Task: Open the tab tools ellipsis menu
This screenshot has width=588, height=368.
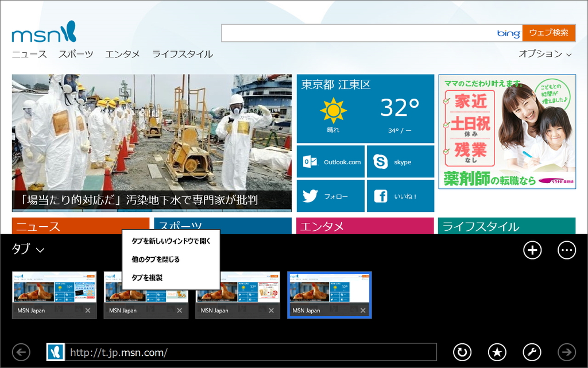Action: pos(567,250)
